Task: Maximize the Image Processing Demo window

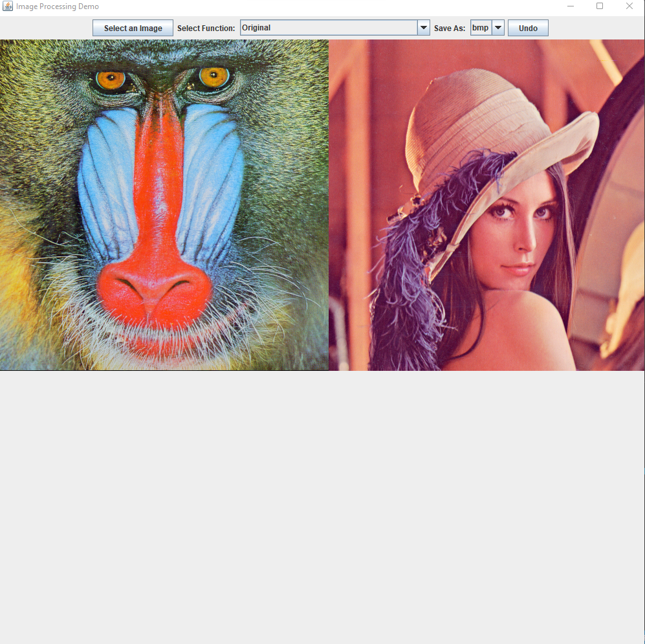Action: (x=600, y=6)
